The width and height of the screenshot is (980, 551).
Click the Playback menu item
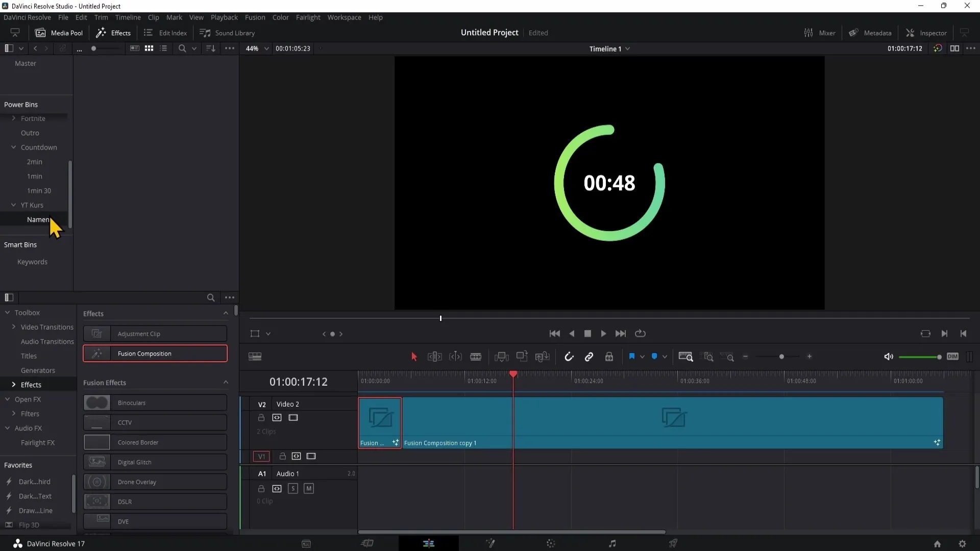pos(224,17)
